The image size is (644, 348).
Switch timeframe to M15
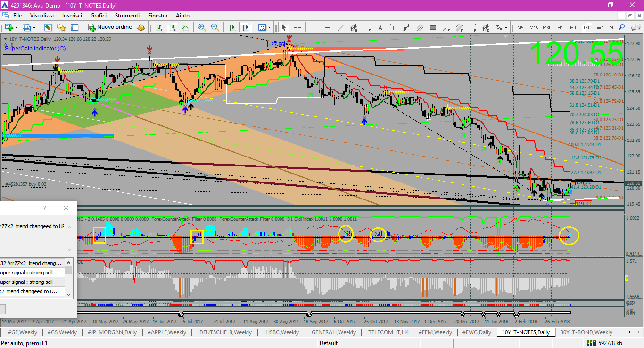click(x=534, y=27)
